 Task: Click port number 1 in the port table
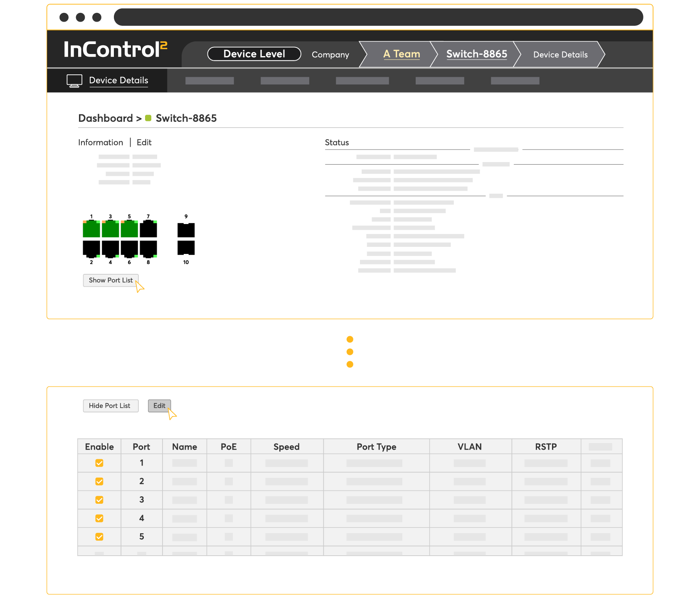pyautogui.click(x=142, y=463)
